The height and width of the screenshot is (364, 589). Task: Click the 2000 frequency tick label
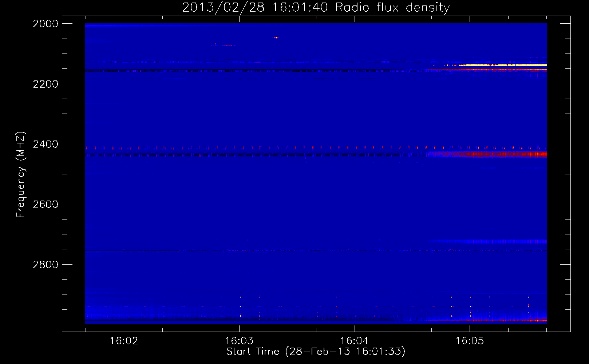46,24
